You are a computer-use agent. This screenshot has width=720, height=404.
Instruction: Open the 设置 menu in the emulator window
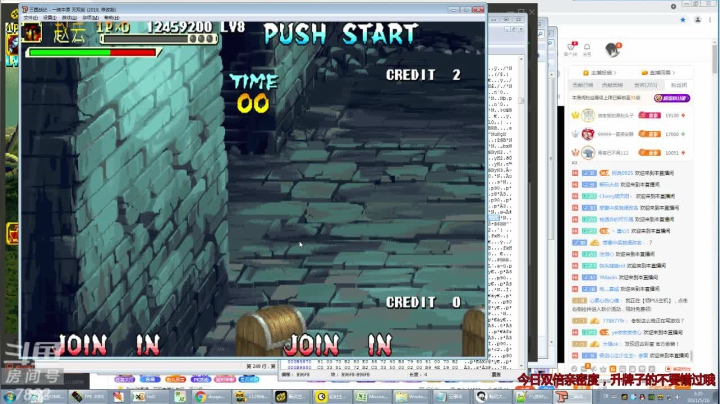(x=50, y=17)
